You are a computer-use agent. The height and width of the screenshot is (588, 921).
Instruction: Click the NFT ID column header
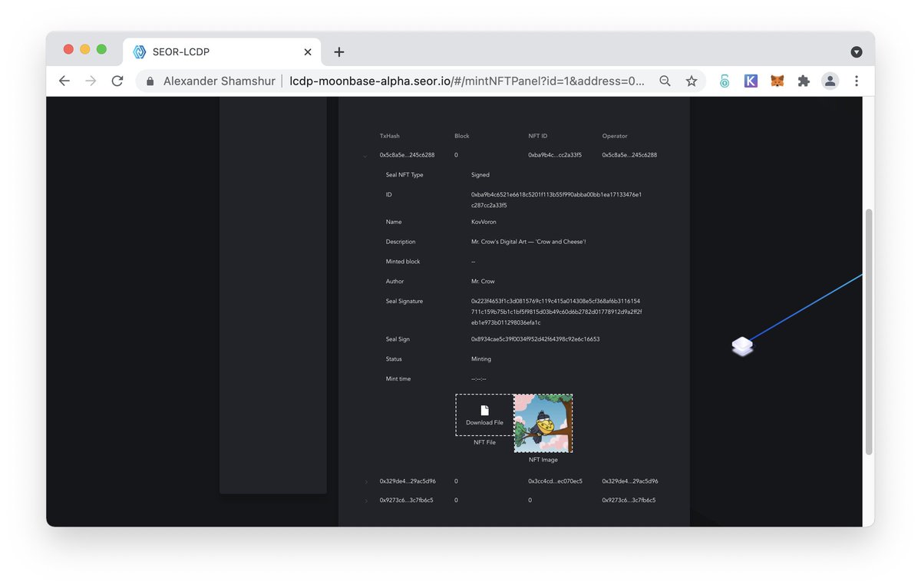[x=538, y=136]
